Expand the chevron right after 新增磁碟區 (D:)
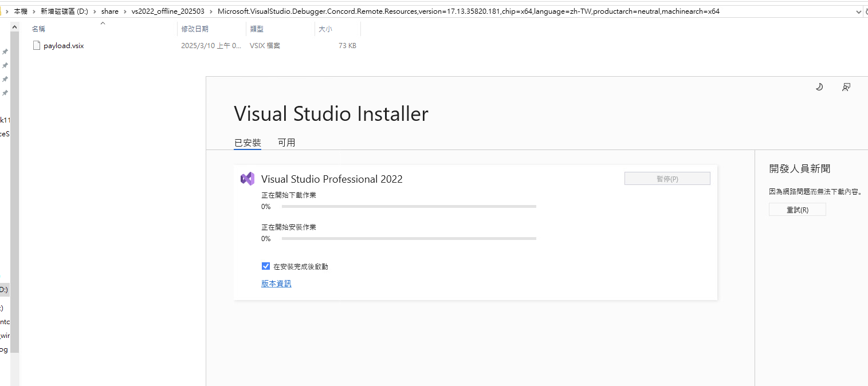The height and width of the screenshot is (386, 868). click(x=95, y=11)
